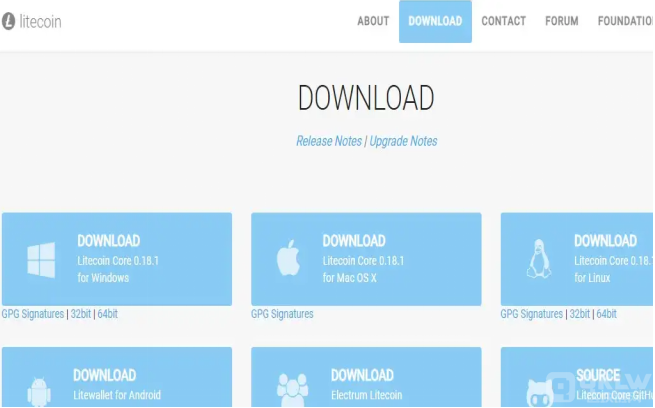Click 32bit link under Windows download

pyautogui.click(x=81, y=314)
